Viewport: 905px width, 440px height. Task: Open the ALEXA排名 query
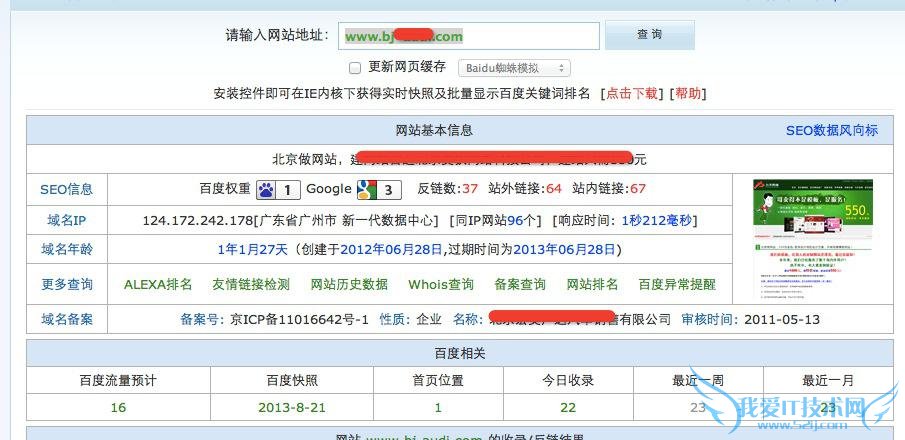158,285
